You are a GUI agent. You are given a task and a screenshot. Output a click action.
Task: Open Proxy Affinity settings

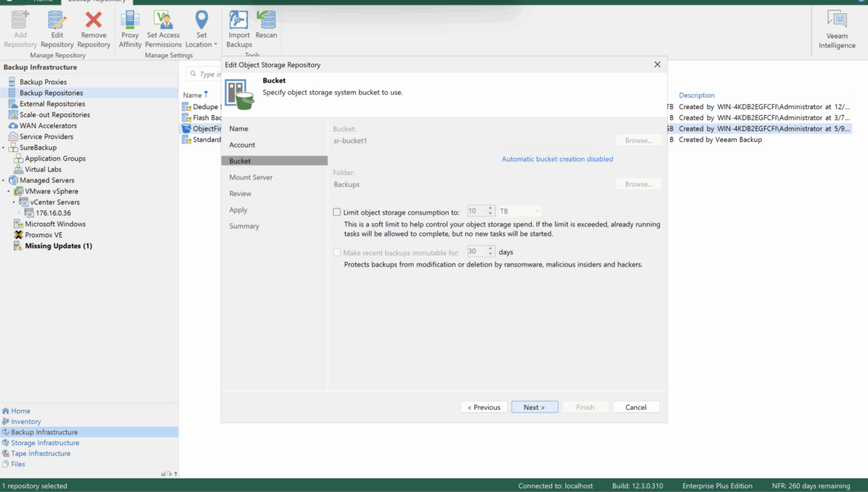click(130, 29)
